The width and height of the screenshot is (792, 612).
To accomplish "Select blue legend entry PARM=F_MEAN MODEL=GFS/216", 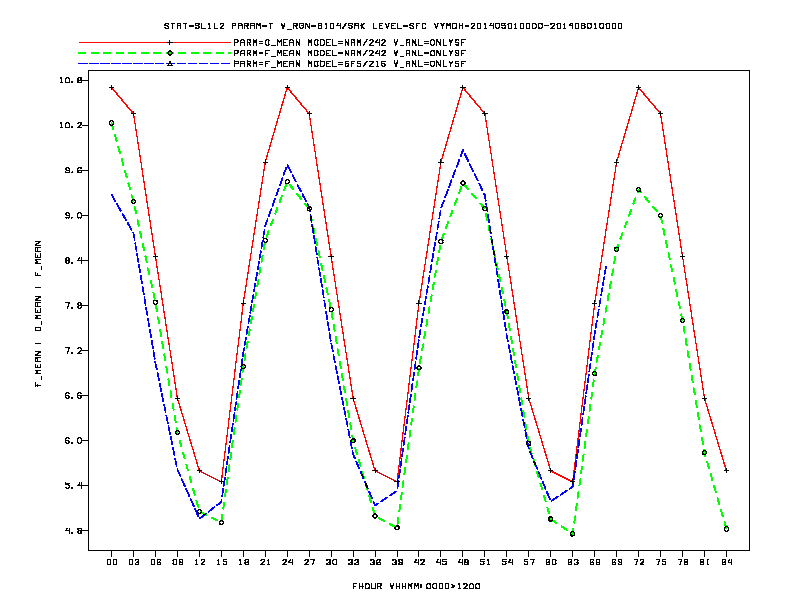I will pyautogui.click(x=350, y=64).
